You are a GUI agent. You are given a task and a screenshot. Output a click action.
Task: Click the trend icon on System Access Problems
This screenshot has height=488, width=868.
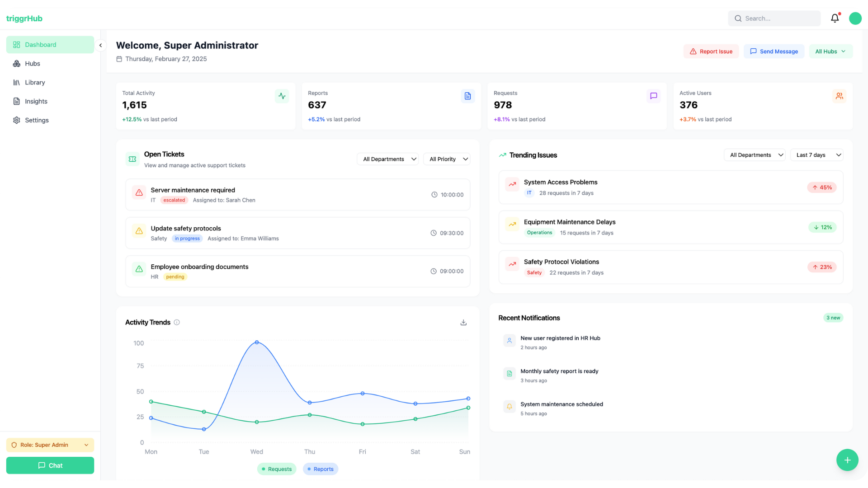512,184
